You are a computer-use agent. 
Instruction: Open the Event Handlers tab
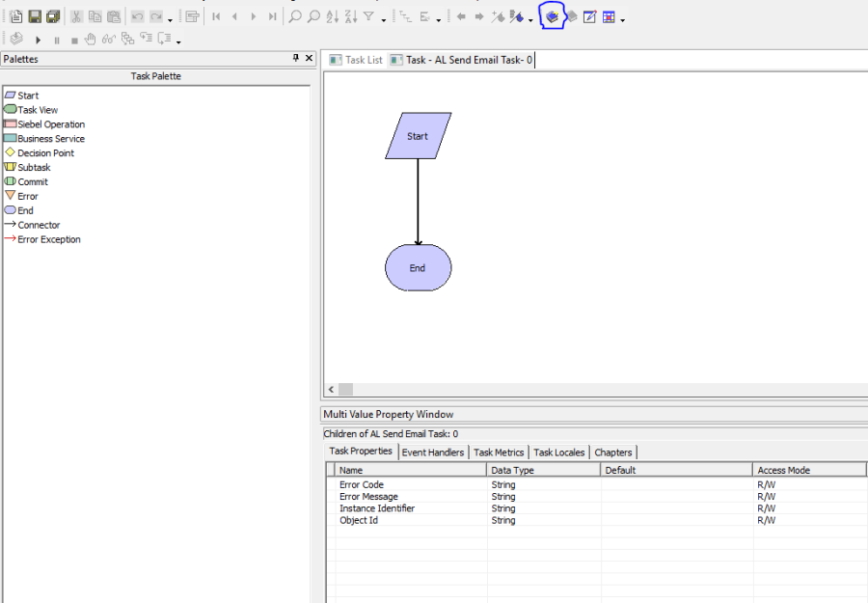click(x=433, y=452)
